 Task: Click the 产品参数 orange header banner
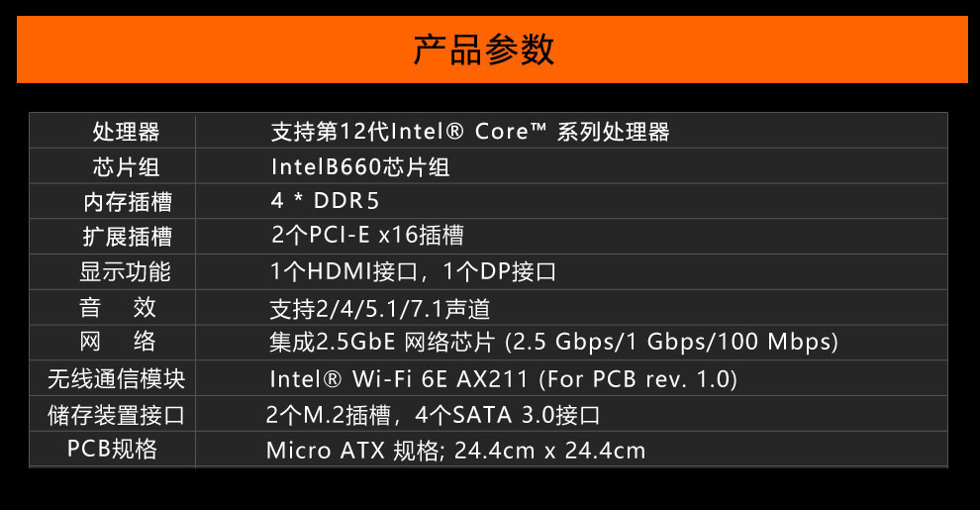pos(492,50)
